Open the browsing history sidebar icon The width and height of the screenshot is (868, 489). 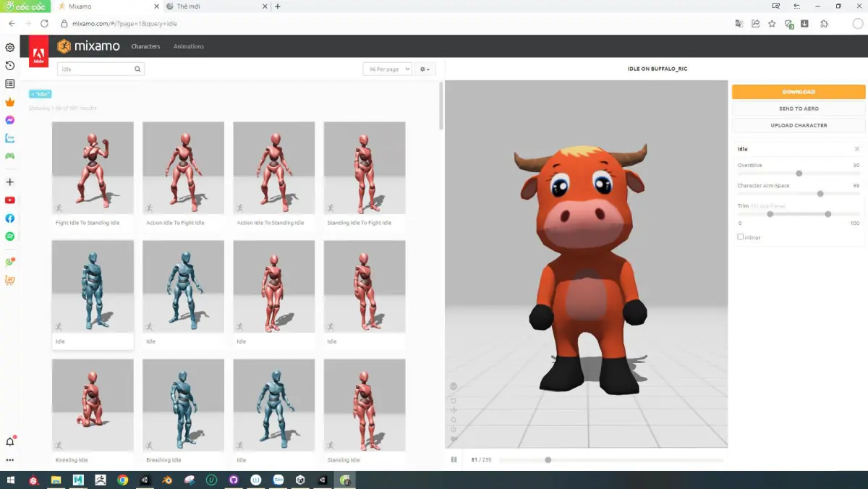(x=10, y=66)
